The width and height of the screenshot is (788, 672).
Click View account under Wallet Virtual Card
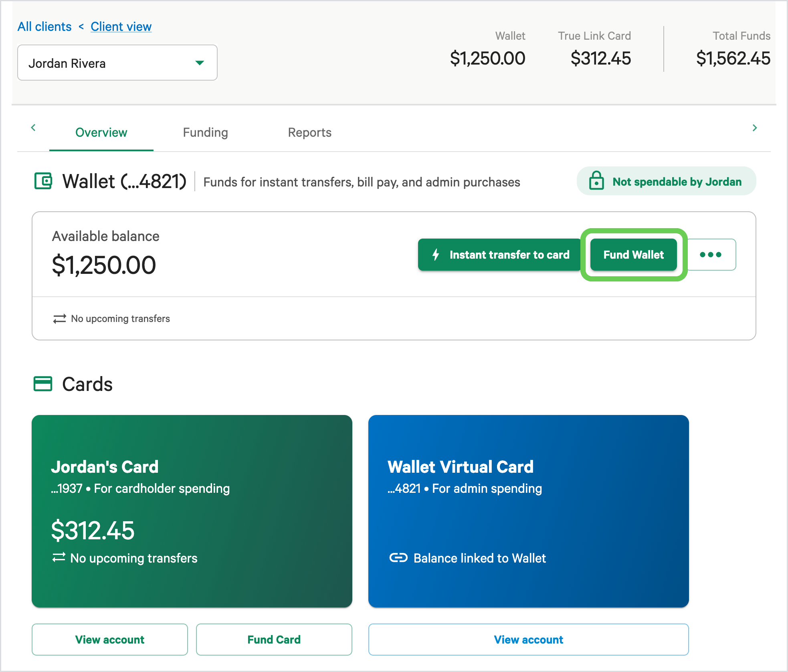coord(529,640)
